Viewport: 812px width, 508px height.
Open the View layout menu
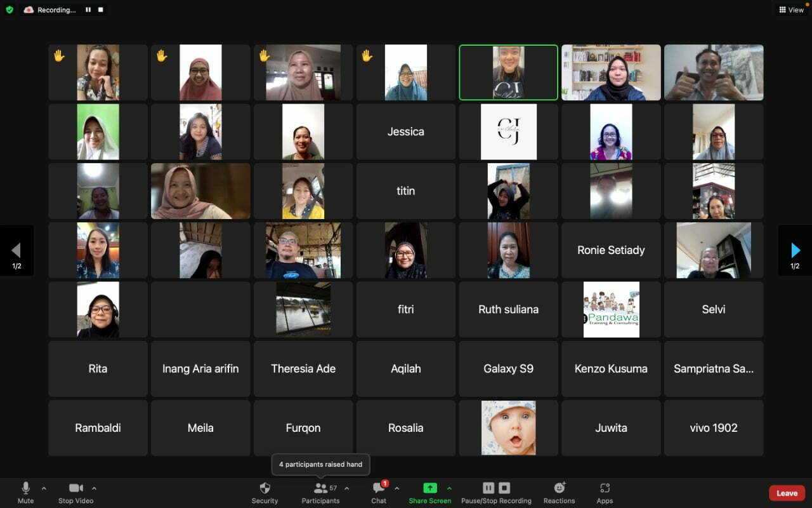coord(791,10)
